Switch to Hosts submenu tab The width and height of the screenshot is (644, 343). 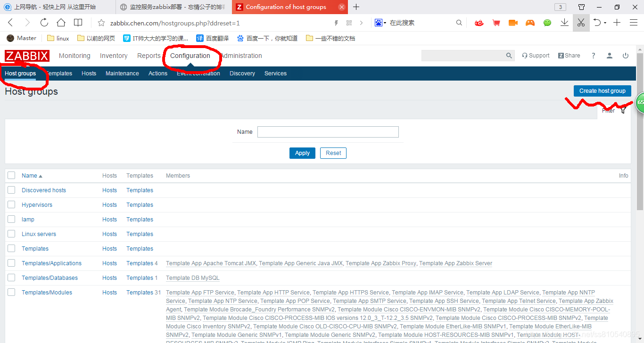[89, 73]
